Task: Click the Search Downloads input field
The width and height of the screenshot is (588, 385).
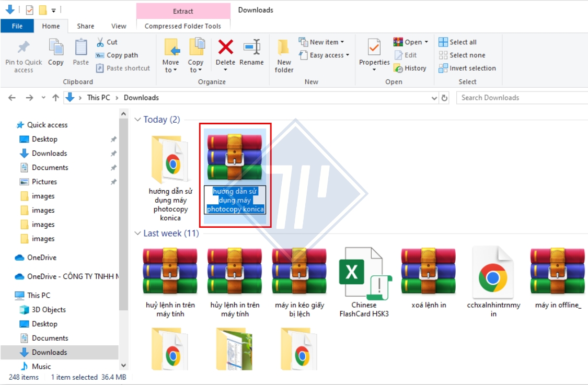Action: point(520,98)
